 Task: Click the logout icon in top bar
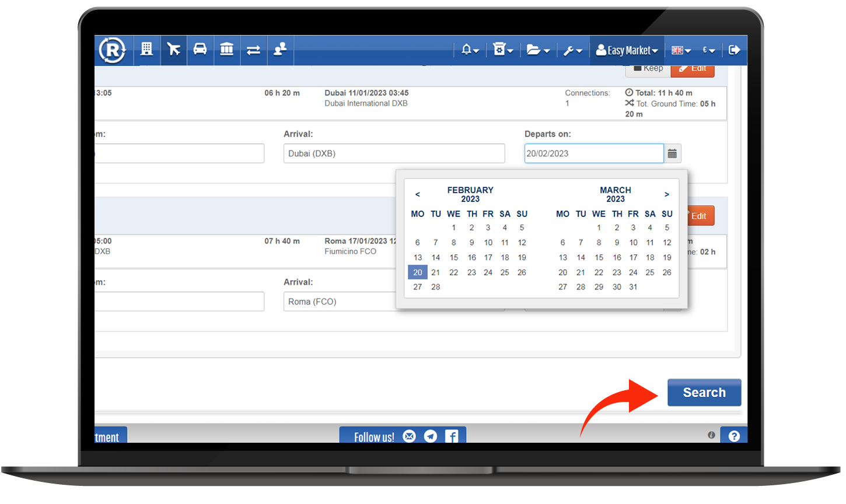pyautogui.click(x=734, y=50)
